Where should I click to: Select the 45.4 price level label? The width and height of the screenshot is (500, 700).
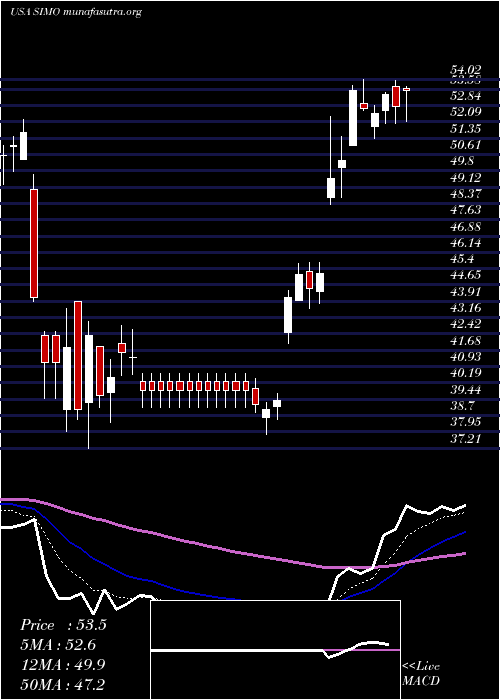(x=462, y=259)
